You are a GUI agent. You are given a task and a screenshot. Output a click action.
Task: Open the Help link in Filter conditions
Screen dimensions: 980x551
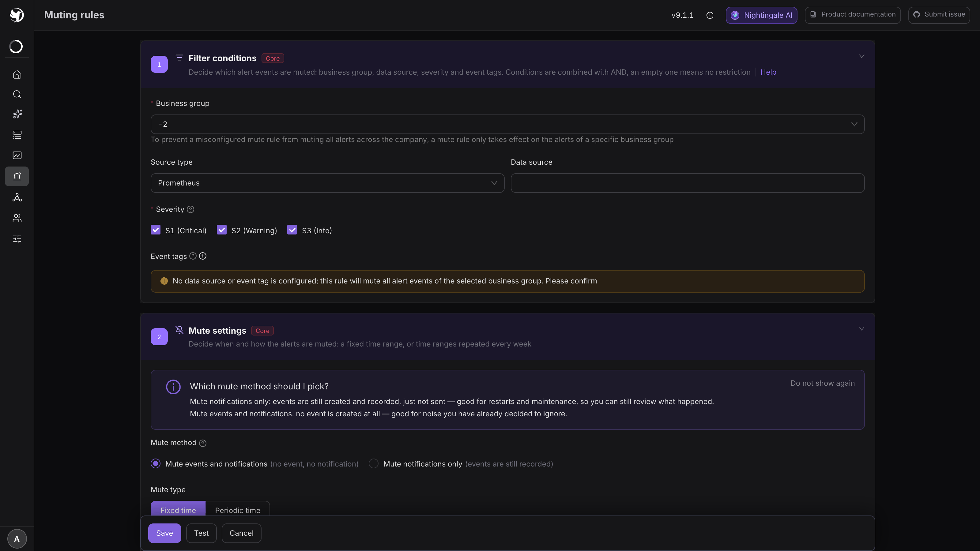pos(768,72)
